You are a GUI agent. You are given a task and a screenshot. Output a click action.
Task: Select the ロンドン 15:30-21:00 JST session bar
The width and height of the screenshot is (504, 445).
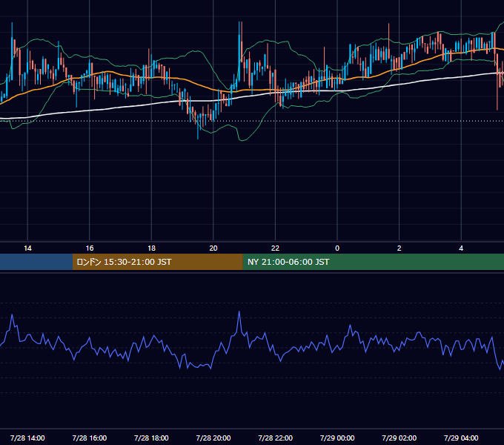click(157, 262)
